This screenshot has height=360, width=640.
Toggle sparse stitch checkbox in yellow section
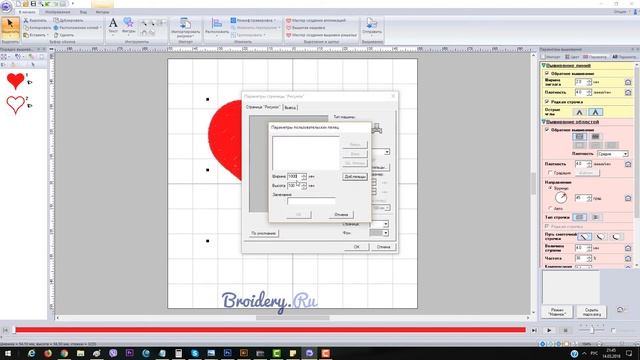tap(547, 101)
